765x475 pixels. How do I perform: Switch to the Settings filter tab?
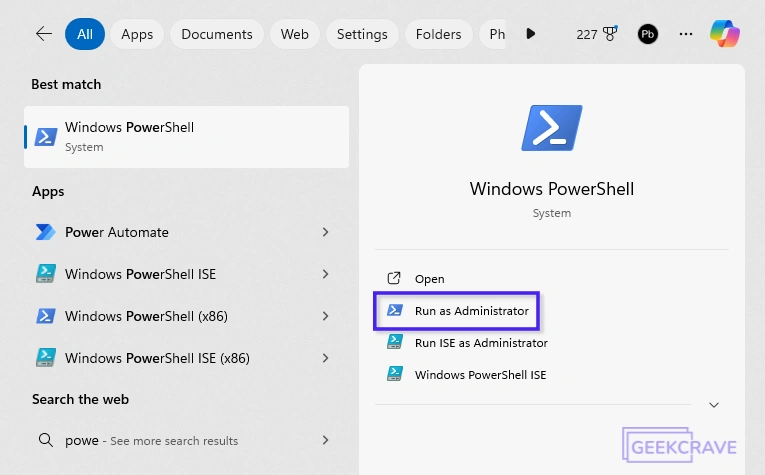362,34
